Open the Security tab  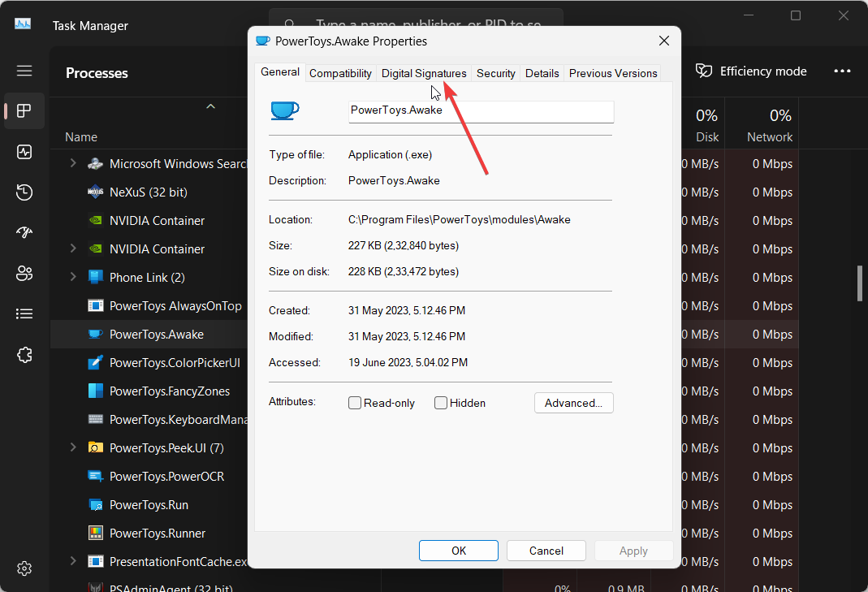pos(496,73)
